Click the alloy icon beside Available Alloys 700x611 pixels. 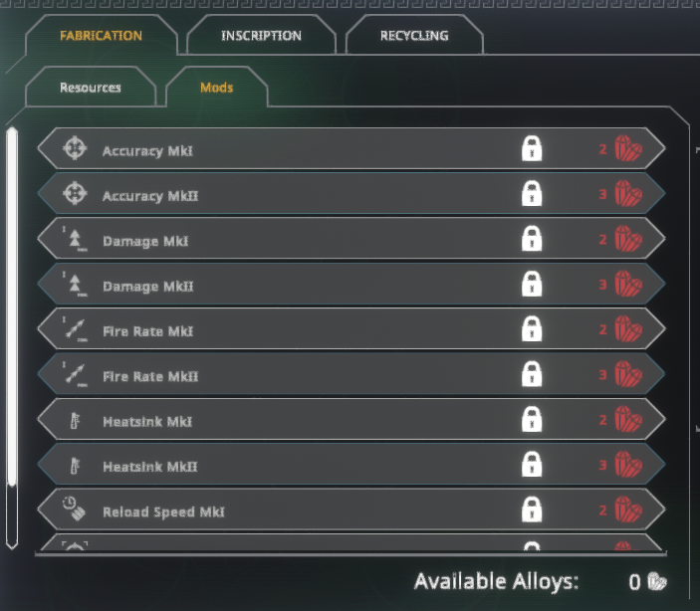pyautogui.click(x=657, y=581)
